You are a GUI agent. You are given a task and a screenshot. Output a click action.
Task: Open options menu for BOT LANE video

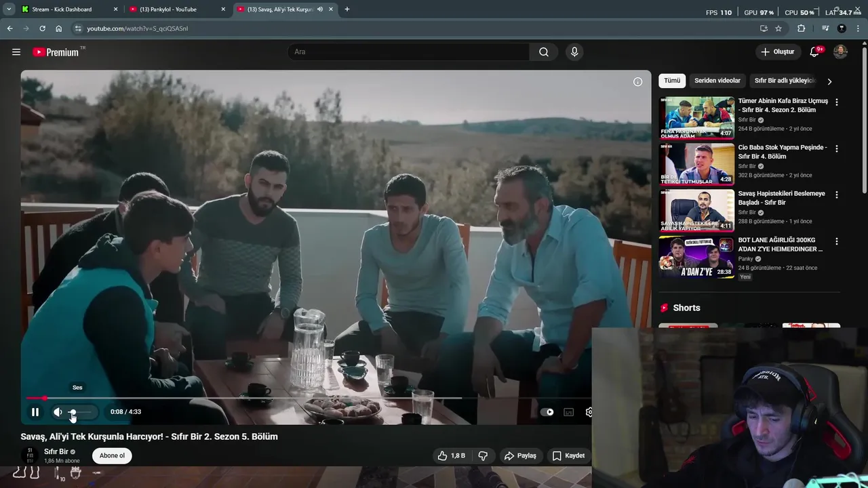836,241
